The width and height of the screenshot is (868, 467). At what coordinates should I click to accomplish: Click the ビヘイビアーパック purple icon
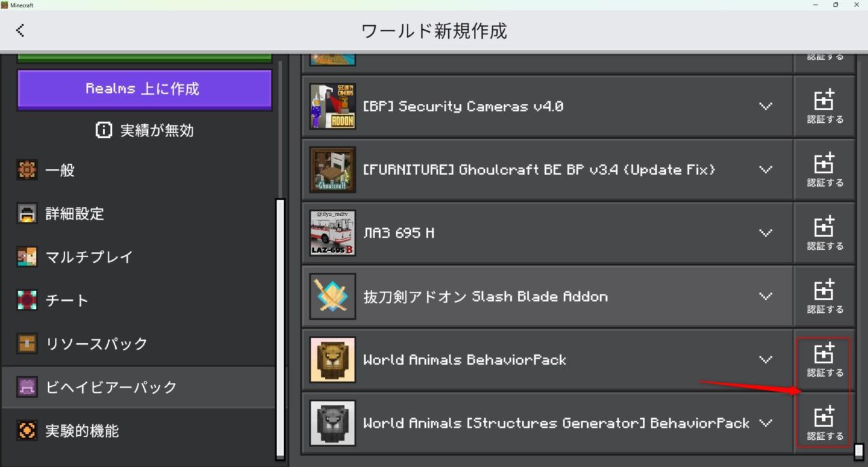27,388
